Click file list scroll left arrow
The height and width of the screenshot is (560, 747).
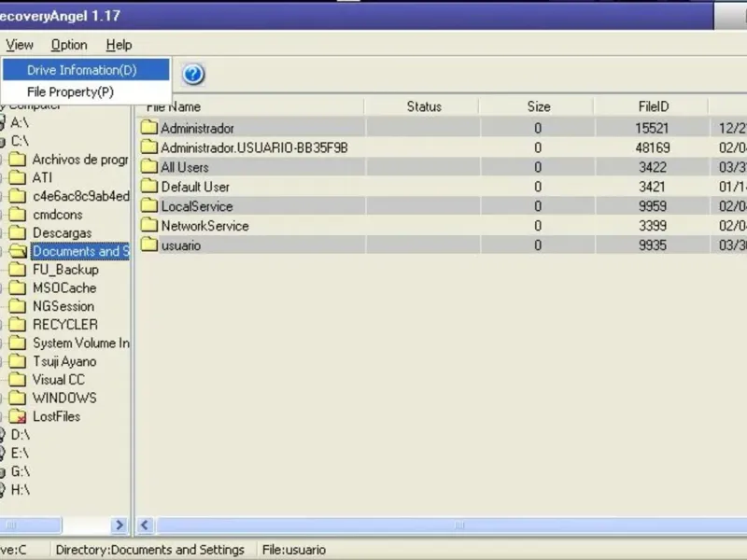(x=145, y=525)
